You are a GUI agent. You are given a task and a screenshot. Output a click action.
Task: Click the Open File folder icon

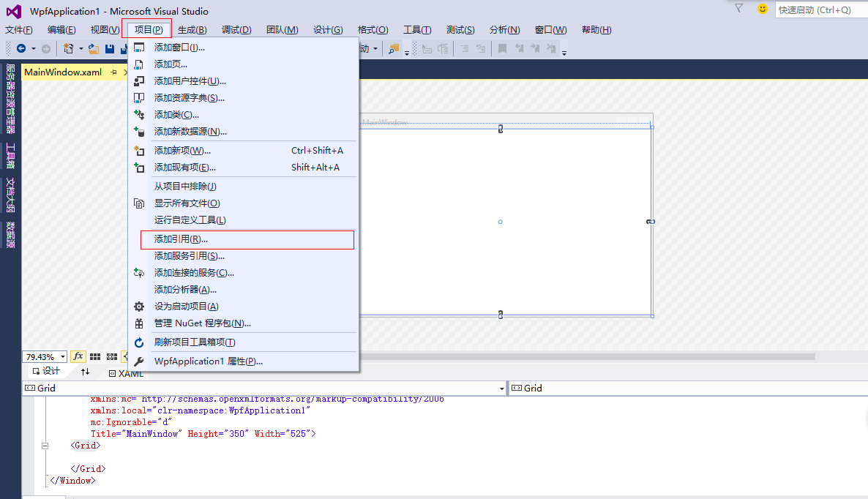pos(94,49)
